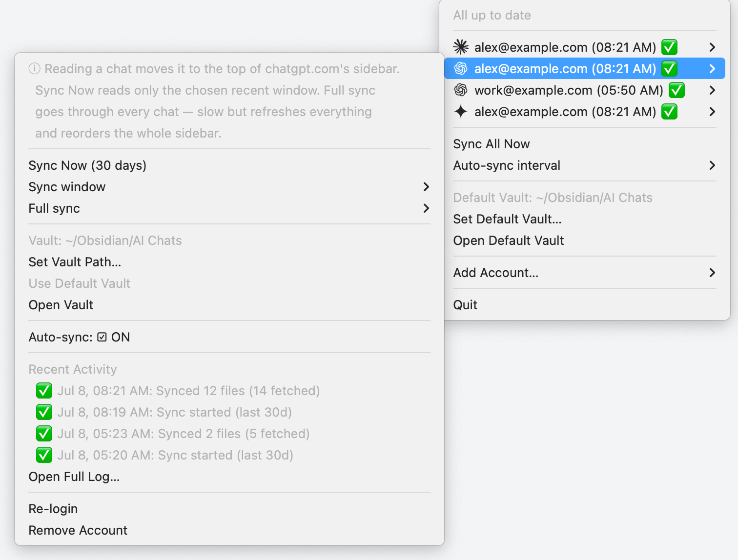The image size is (738, 560).
Task: Click checkmark icon for 'Synced 2 files' entry
Action: (44, 434)
